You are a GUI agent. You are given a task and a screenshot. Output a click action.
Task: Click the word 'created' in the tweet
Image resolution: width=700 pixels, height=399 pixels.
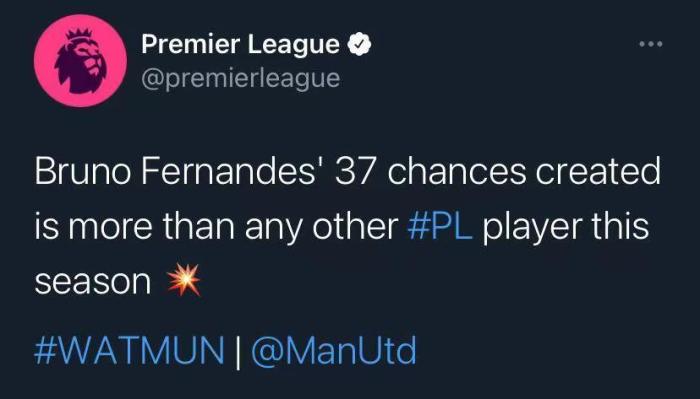pos(598,171)
